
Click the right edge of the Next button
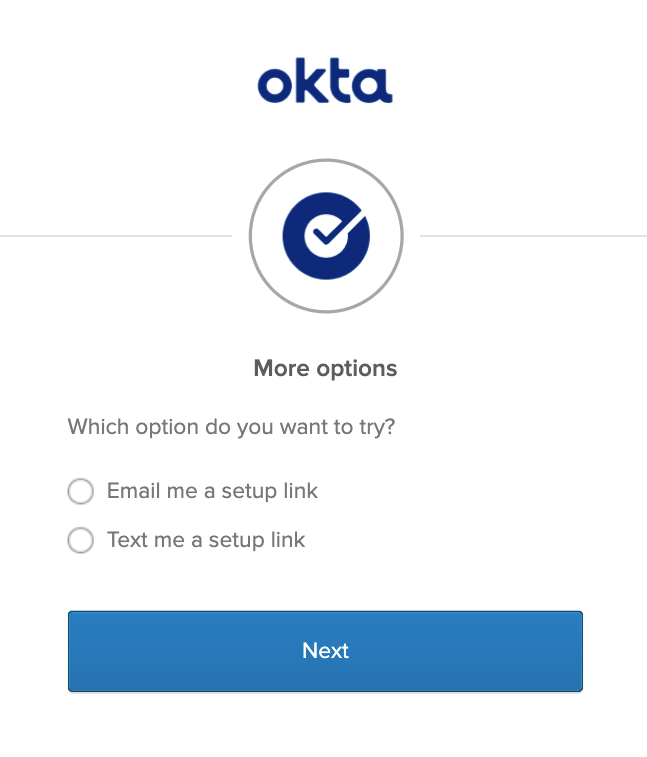(x=577, y=651)
